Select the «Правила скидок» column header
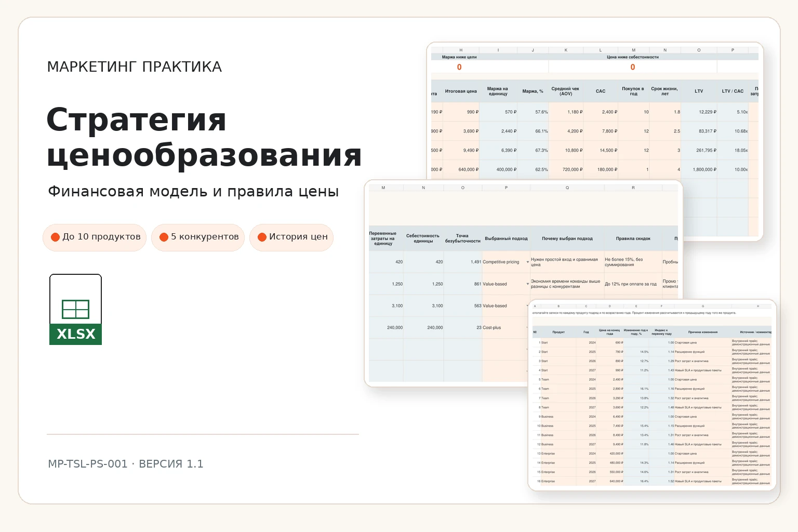 click(633, 239)
